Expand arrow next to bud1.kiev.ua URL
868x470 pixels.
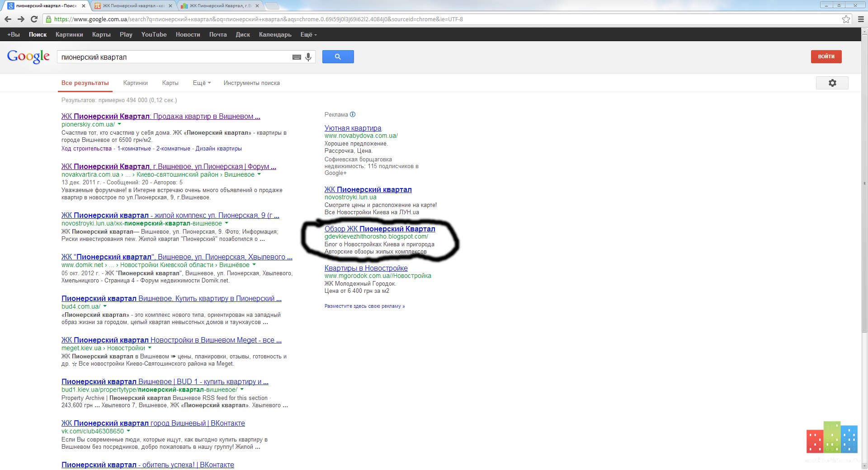pyautogui.click(x=242, y=389)
